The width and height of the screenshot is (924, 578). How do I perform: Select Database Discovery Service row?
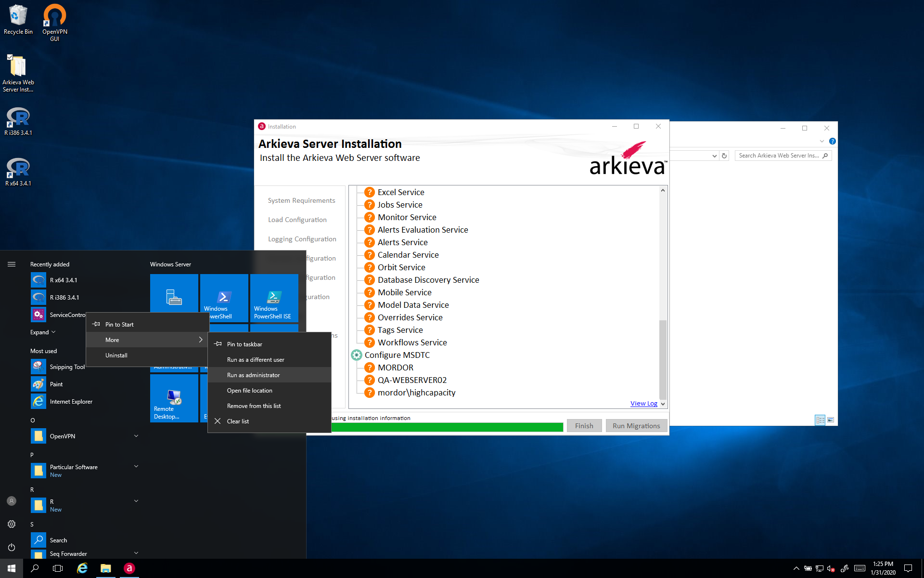point(428,280)
